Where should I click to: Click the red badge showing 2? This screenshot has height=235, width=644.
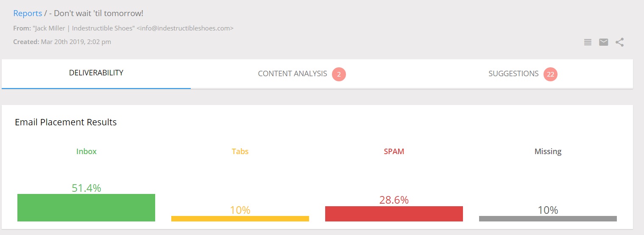339,74
